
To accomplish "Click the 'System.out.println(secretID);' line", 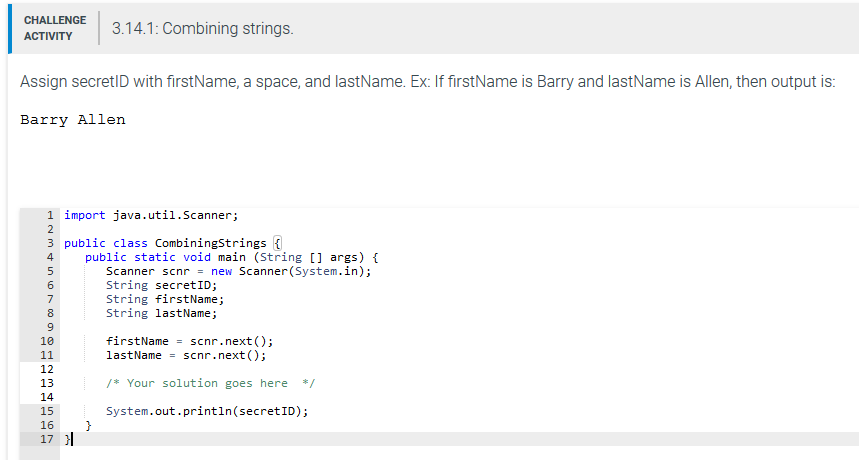I will point(207,411).
